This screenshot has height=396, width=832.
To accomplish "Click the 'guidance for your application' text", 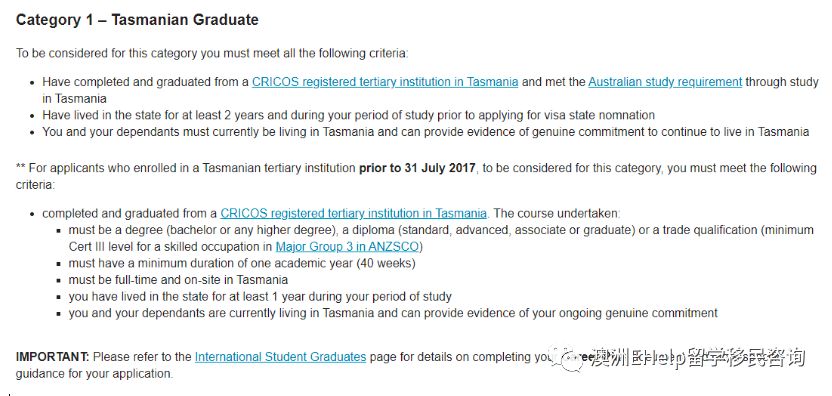I will pos(94,374).
